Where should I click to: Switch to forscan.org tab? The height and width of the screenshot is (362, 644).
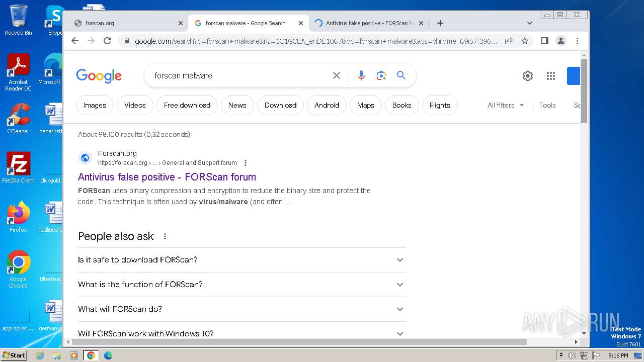point(126,23)
